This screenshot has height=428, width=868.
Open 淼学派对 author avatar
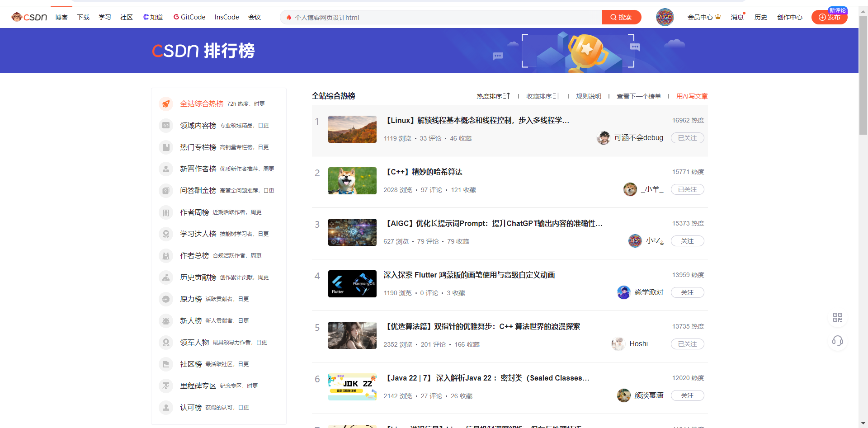[x=623, y=292]
